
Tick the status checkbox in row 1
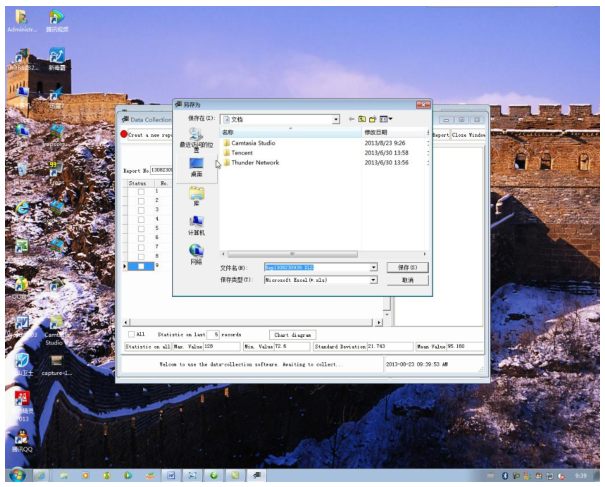click(x=141, y=191)
